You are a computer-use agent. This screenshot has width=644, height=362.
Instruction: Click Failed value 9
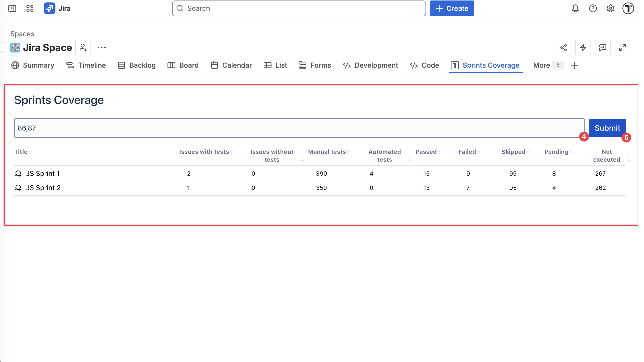468,173
